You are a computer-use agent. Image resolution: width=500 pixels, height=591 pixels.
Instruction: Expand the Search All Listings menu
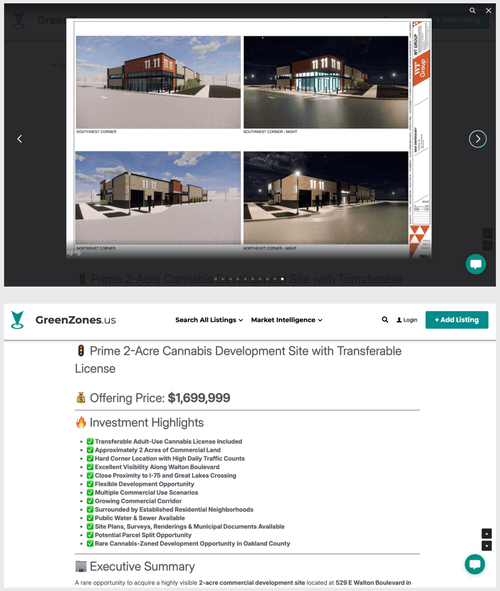[x=209, y=320]
